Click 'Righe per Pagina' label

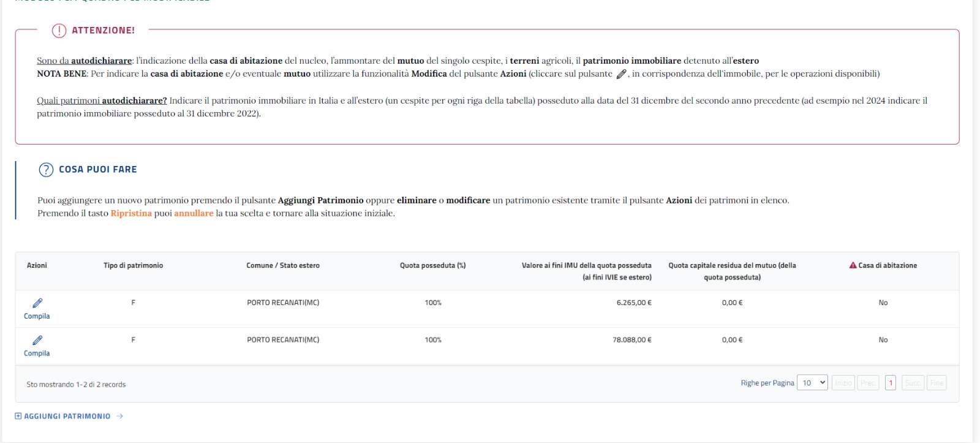[767, 383]
